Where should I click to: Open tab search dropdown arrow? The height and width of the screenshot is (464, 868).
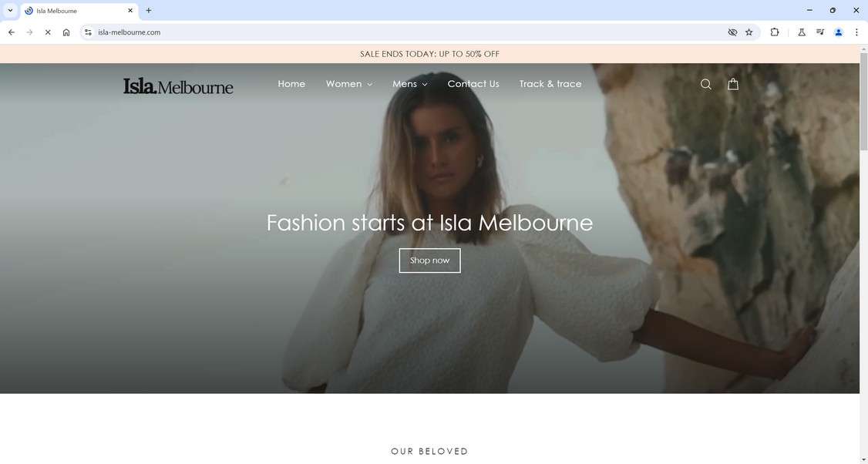click(x=10, y=11)
